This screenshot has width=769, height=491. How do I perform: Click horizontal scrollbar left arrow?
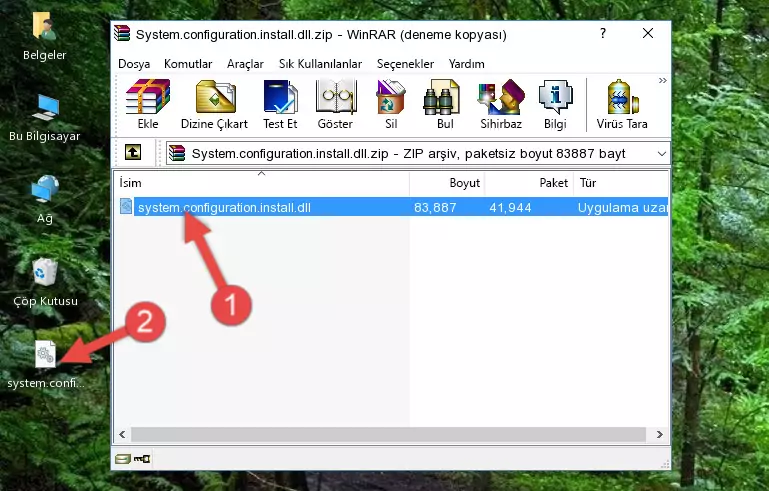(122, 434)
